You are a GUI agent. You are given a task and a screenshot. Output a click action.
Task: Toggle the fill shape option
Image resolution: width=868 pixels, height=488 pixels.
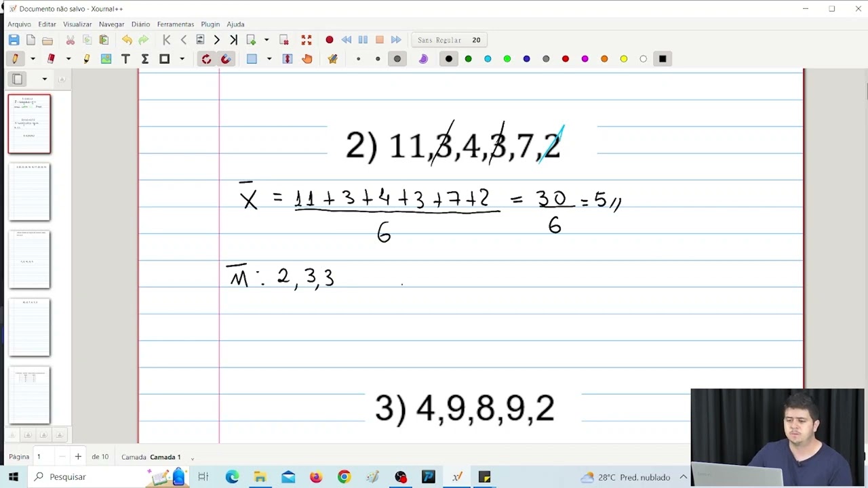(x=423, y=59)
